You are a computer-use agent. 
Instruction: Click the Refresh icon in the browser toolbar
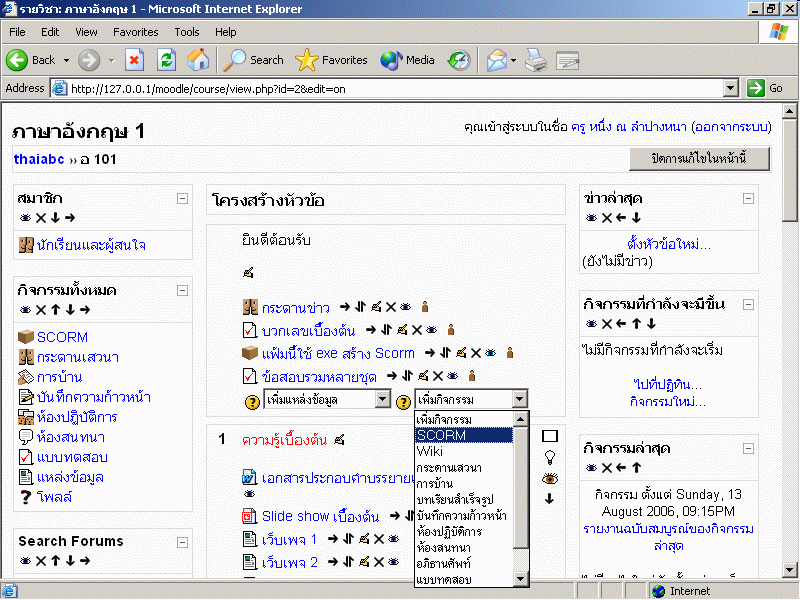coord(166,60)
